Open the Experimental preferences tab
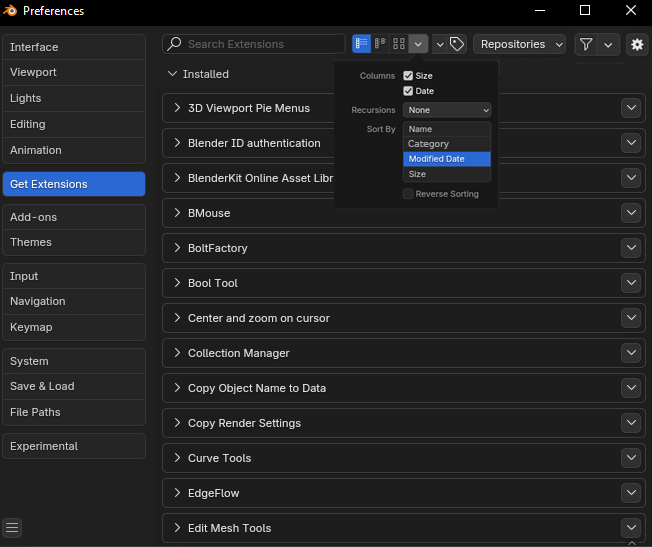Image resolution: width=652 pixels, height=547 pixels. coord(74,446)
